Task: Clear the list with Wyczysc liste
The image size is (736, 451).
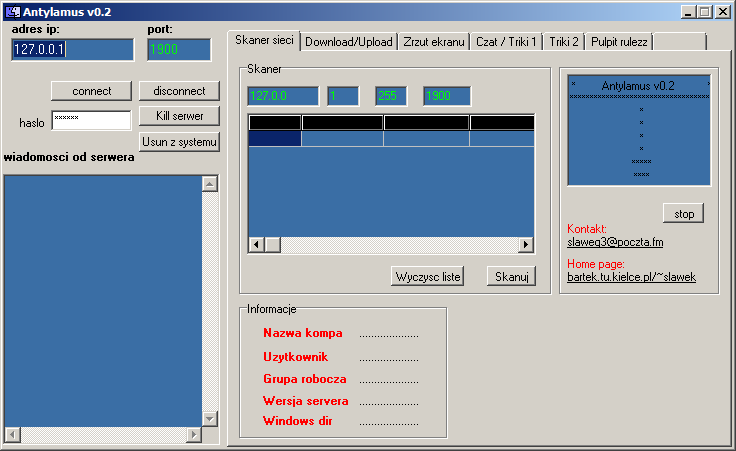Action: [x=428, y=277]
